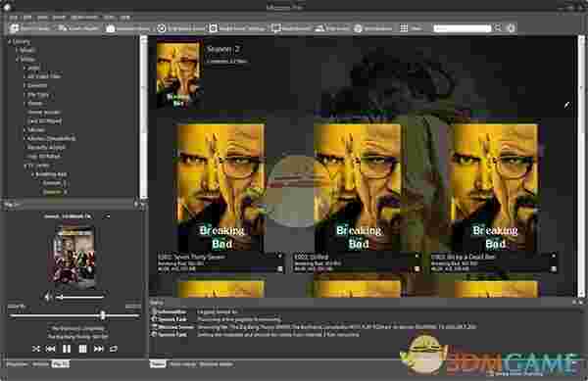Screen dimensions: 588x381
Task: Toggle repeat mode in the player
Action: point(114,349)
